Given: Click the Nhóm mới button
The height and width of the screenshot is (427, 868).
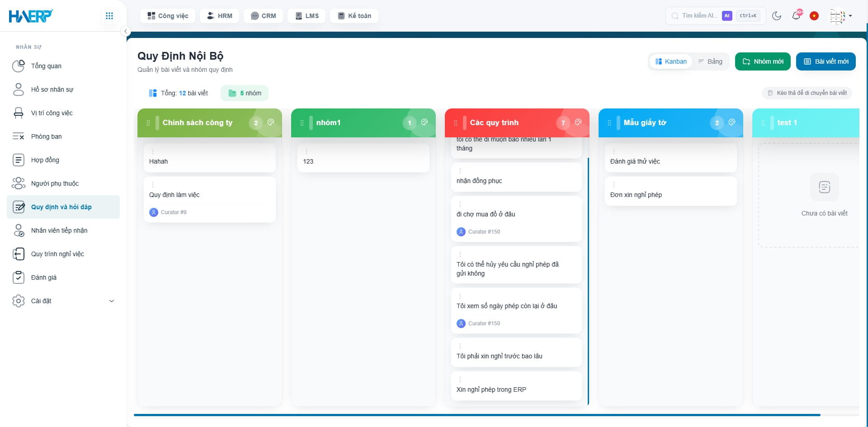Looking at the screenshot, I should 763,61.
